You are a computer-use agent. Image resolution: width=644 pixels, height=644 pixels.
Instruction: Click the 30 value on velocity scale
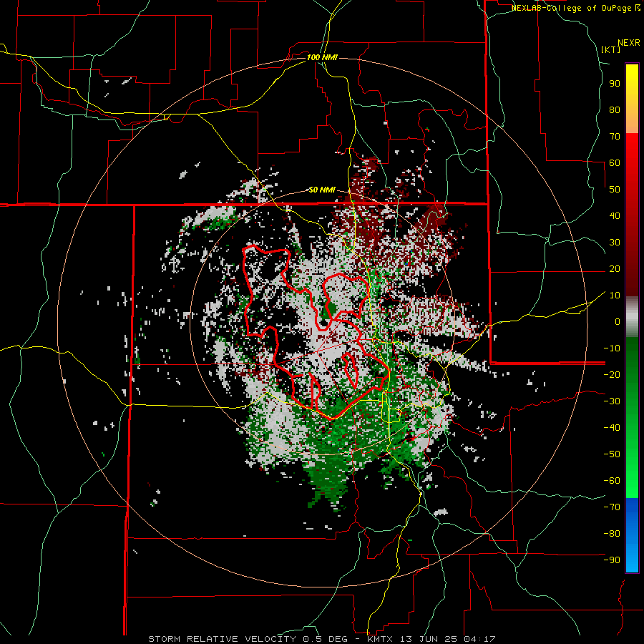tap(615, 243)
